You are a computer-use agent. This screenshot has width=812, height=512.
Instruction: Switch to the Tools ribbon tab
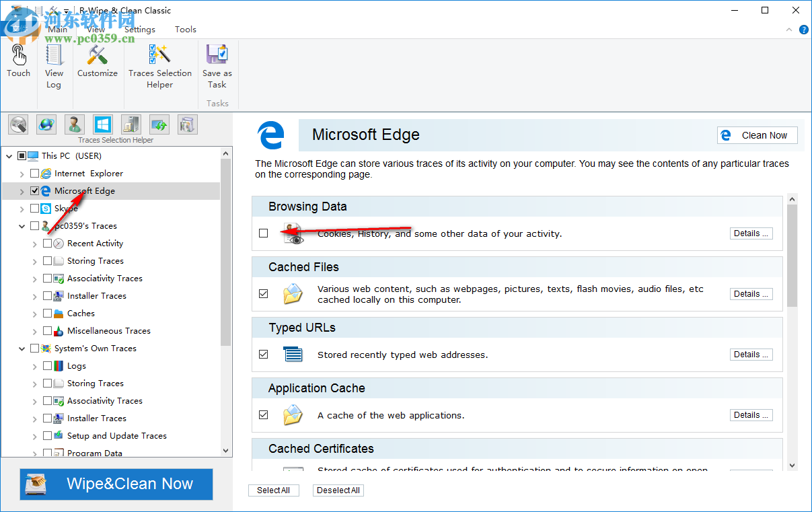click(x=185, y=30)
